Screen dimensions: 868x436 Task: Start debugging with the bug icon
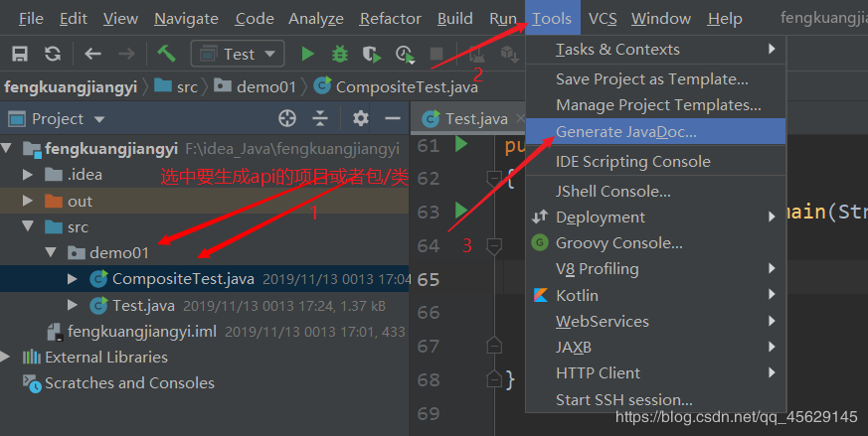[340, 54]
